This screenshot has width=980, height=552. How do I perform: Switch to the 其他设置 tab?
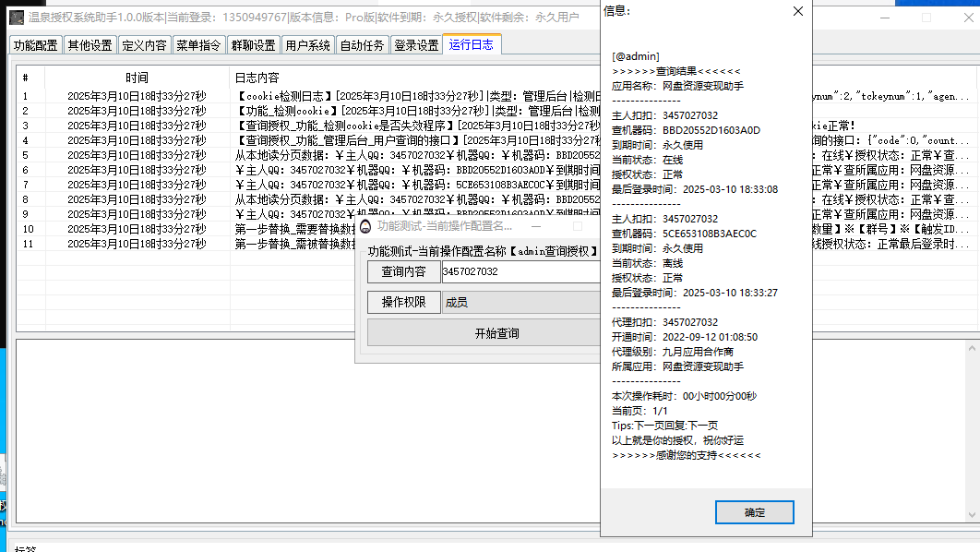pos(90,45)
